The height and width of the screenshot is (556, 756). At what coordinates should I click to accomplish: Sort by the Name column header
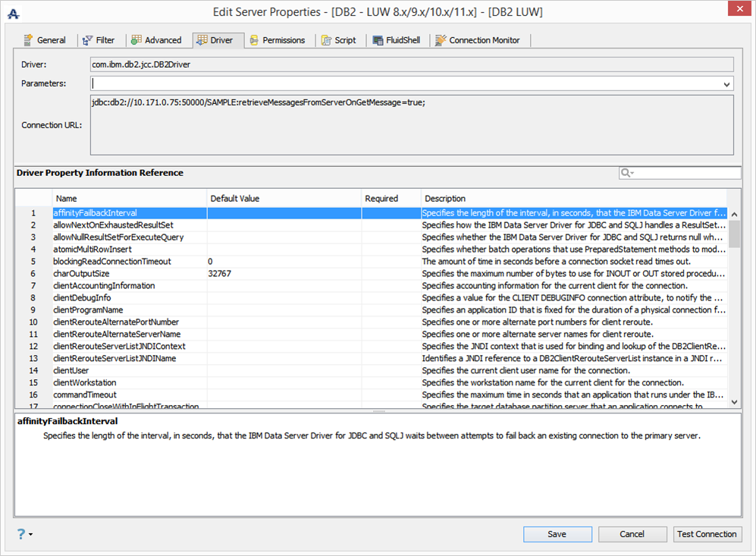pyautogui.click(x=67, y=199)
